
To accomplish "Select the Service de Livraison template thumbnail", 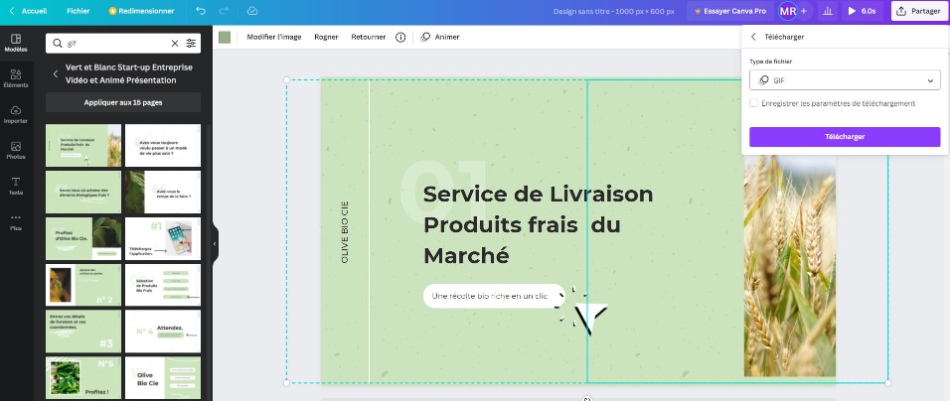I will point(84,145).
